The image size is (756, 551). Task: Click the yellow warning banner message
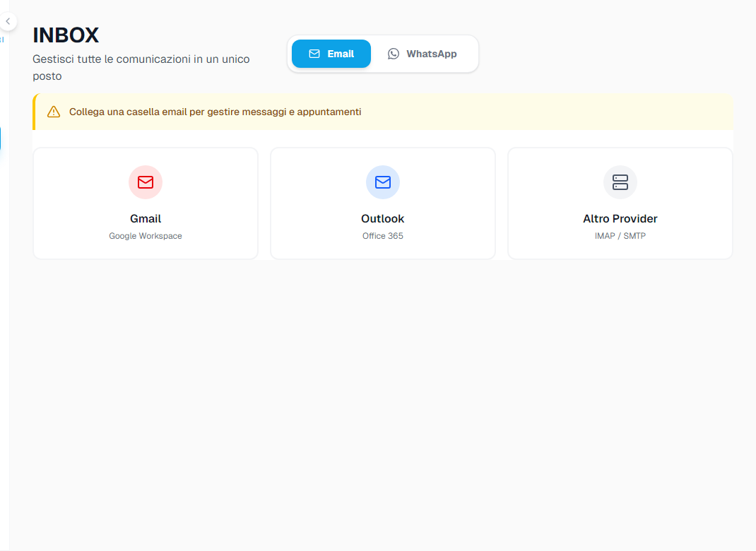tap(215, 112)
